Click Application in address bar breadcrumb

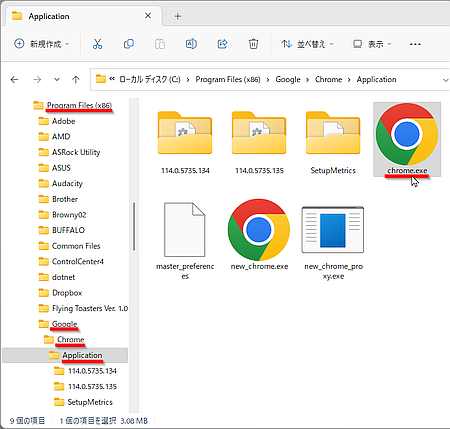point(376,79)
